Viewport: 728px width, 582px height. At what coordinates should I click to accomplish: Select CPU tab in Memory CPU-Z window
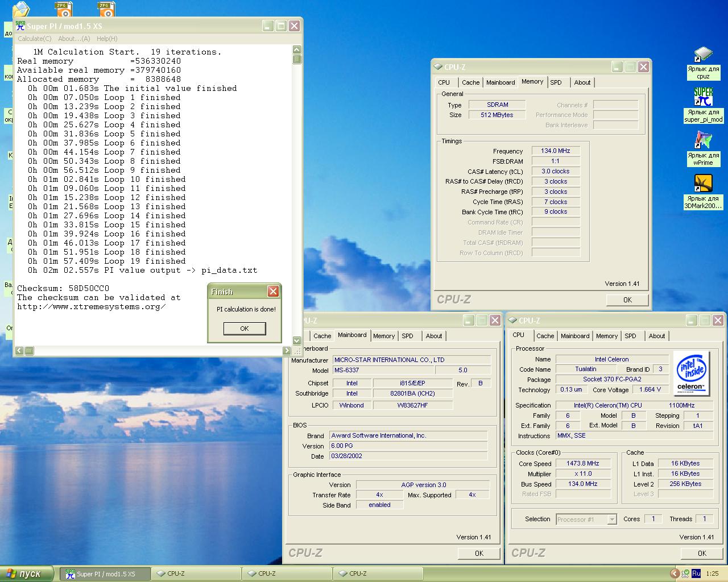tap(444, 82)
